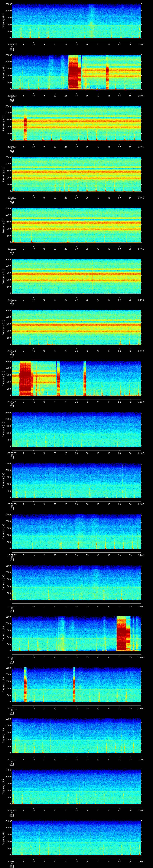
Task: Click the widest red burst in the 20:23:00 panel
Action: click(x=74, y=72)
